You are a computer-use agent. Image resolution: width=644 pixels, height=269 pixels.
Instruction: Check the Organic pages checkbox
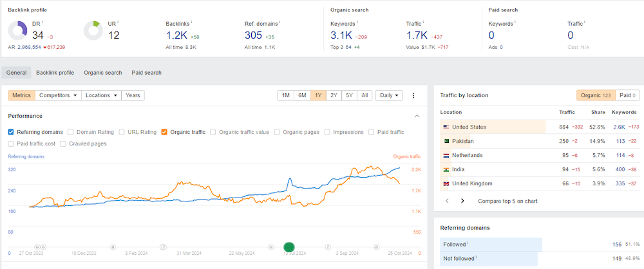point(277,132)
